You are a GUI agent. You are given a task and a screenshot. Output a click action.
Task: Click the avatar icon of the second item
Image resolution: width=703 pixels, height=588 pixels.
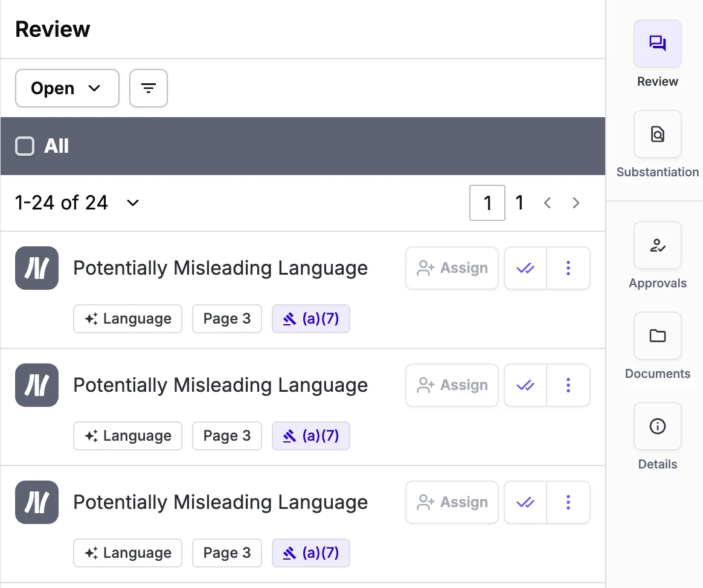(x=37, y=385)
